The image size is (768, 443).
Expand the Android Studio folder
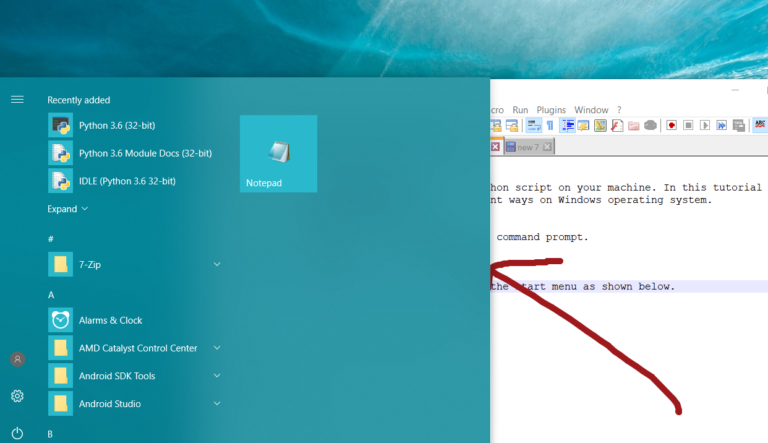[217, 404]
